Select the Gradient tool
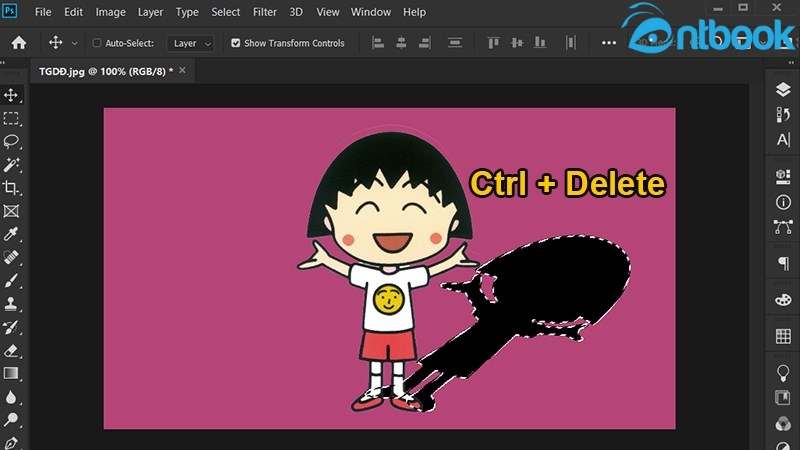This screenshot has width=800, height=450. [x=11, y=373]
